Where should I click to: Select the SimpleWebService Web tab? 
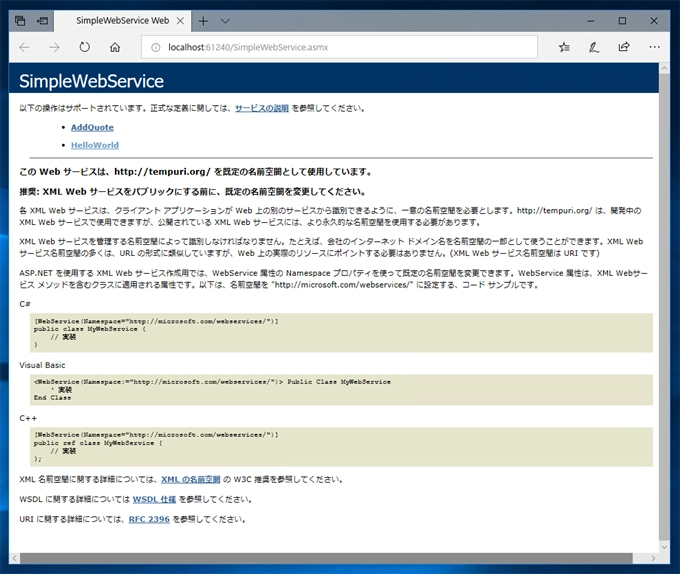point(122,21)
